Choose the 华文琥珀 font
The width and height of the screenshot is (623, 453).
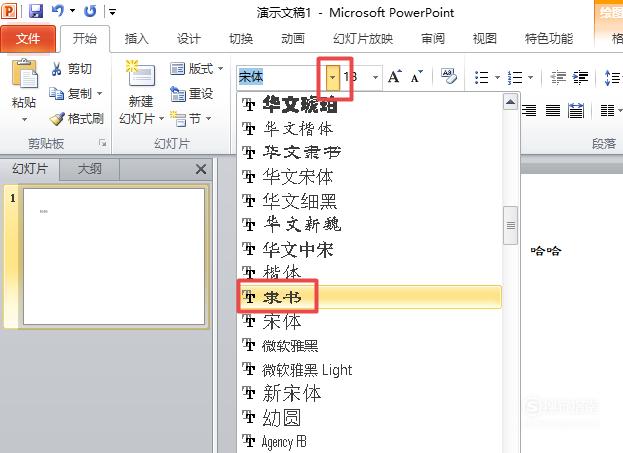pyautogui.click(x=370, y=105)
